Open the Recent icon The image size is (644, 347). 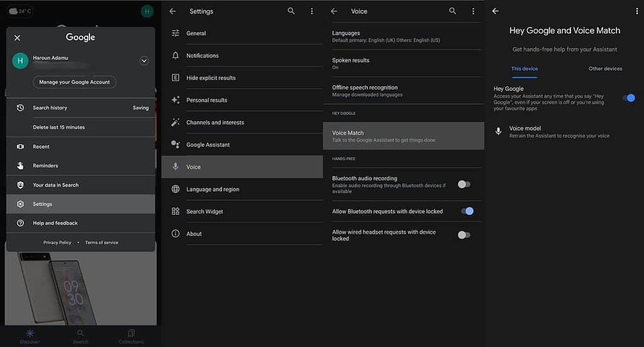point(20,147)
